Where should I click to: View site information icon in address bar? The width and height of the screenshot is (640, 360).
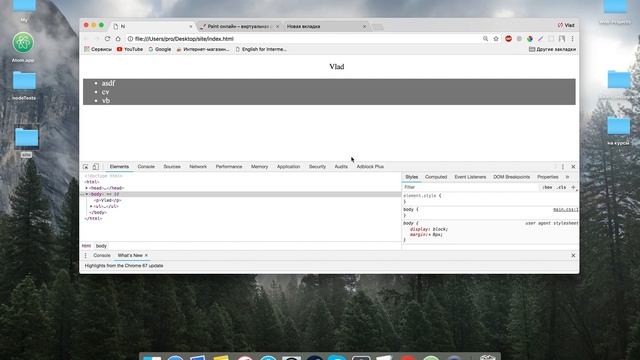tap(130, 39)
